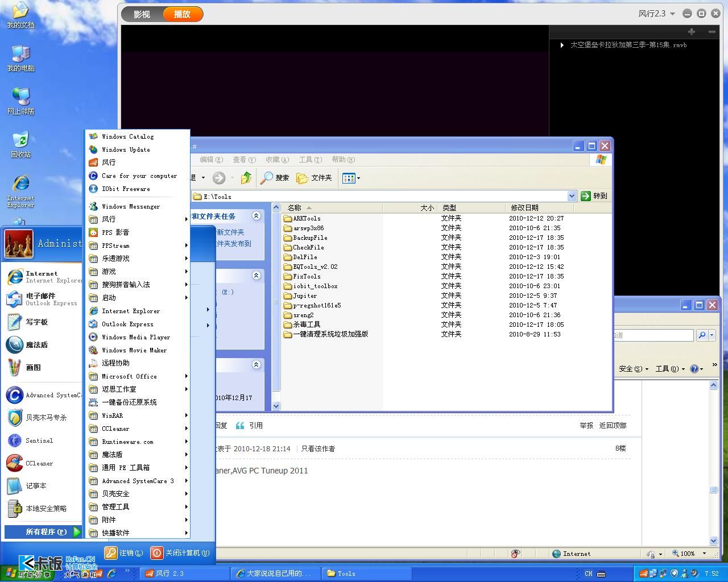Select the iobit_toolbox folder
Viewport: 728px width, 582px height.
click(311, 286)
